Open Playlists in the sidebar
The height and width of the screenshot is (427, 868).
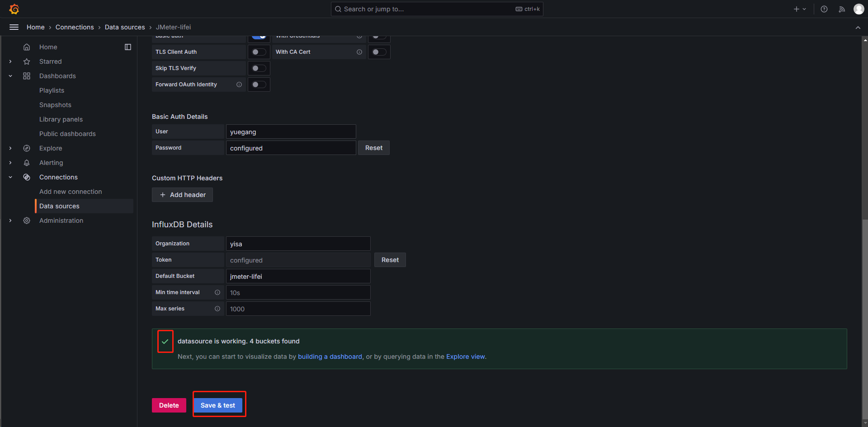click(x=52, y=90)
